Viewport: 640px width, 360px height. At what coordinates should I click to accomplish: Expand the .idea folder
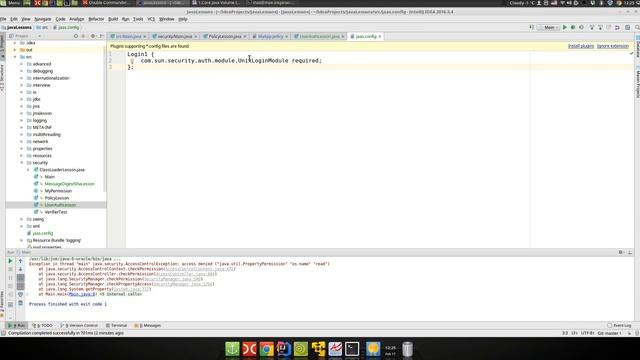[x=15, y=43]
